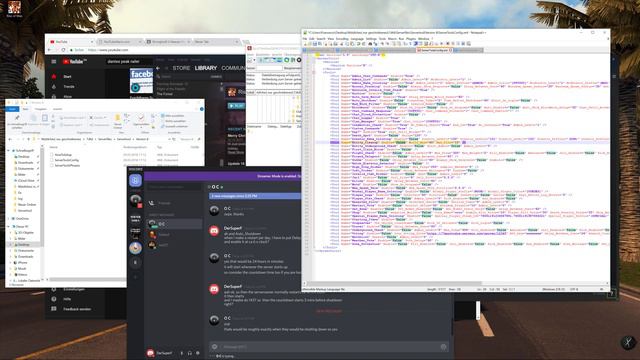
Task: Click the Chrome reload button
Action: coord(63,50)
